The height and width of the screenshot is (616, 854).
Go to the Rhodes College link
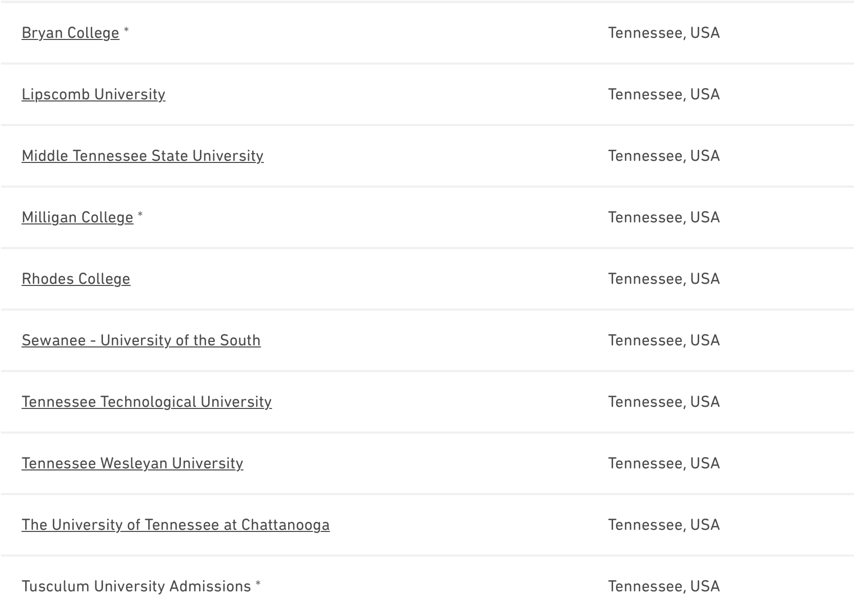pyautogui.click(x=76, y=279)
